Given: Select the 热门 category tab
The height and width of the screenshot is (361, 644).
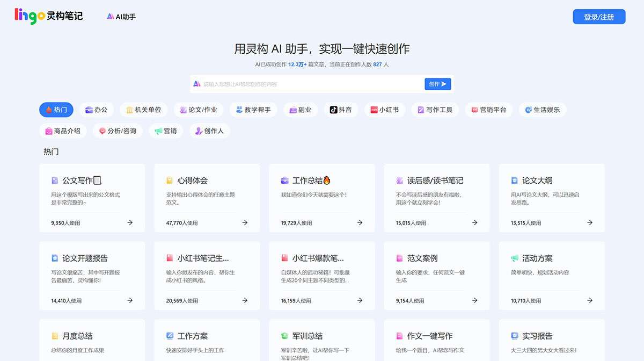Looking at the screenshot, I should click(x=56, y=110).
